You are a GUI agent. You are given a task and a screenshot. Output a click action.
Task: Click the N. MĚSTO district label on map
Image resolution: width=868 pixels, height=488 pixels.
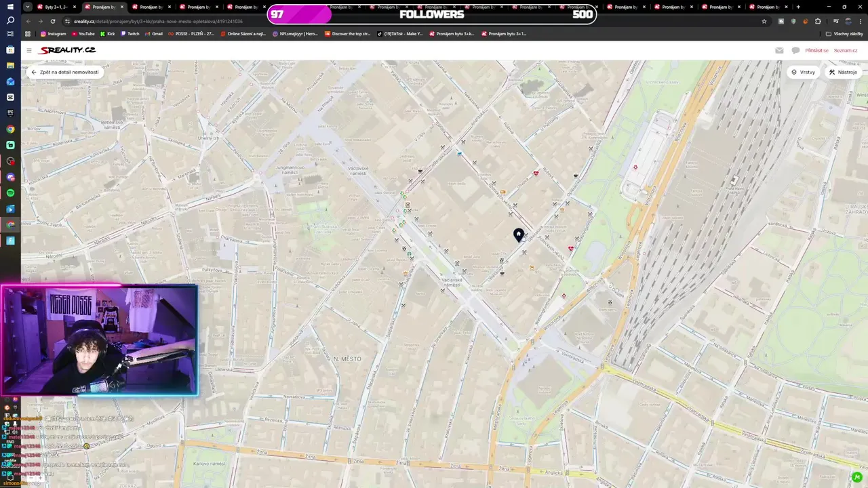point(347,359)
